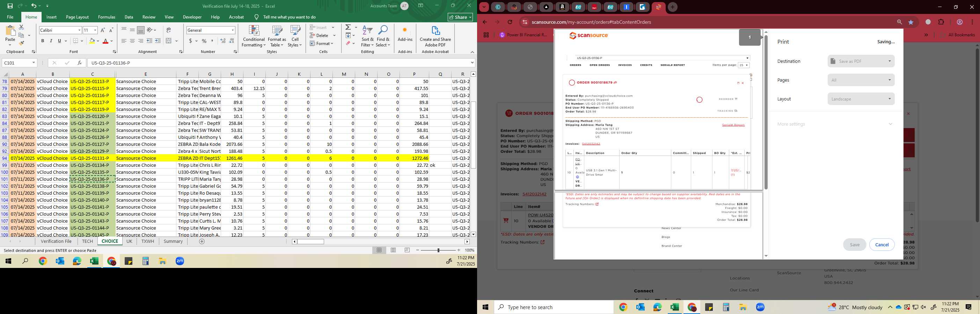
Task: Click the Excel icon in right taskbar
Action: click(674, 307)
